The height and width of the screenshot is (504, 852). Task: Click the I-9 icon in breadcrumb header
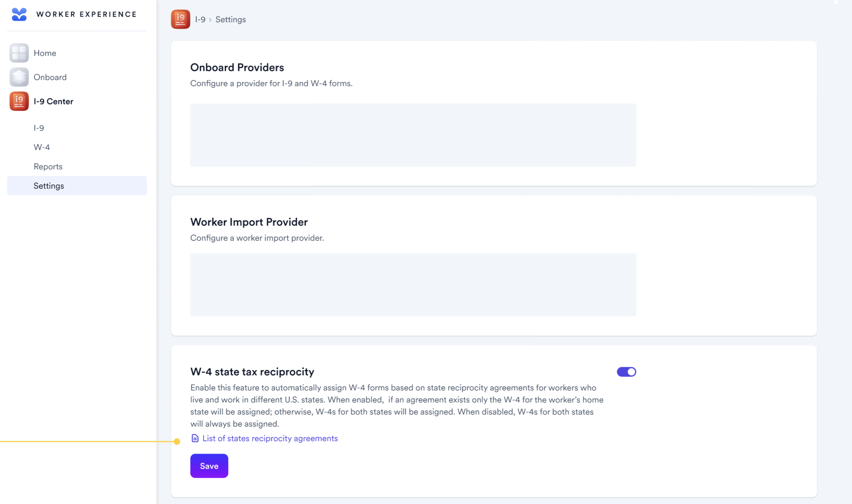pyautogui.click(x=180, y=19)
